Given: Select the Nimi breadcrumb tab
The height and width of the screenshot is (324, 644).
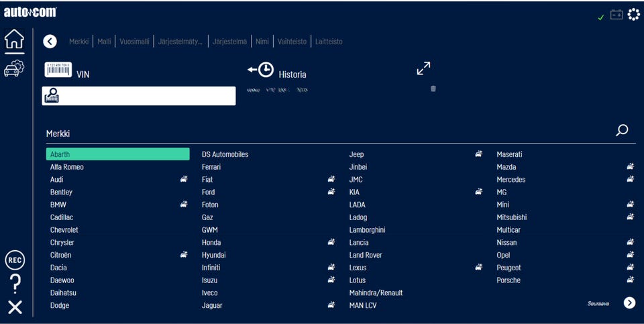Looking at the screenshot, I should tap(262, 42).
